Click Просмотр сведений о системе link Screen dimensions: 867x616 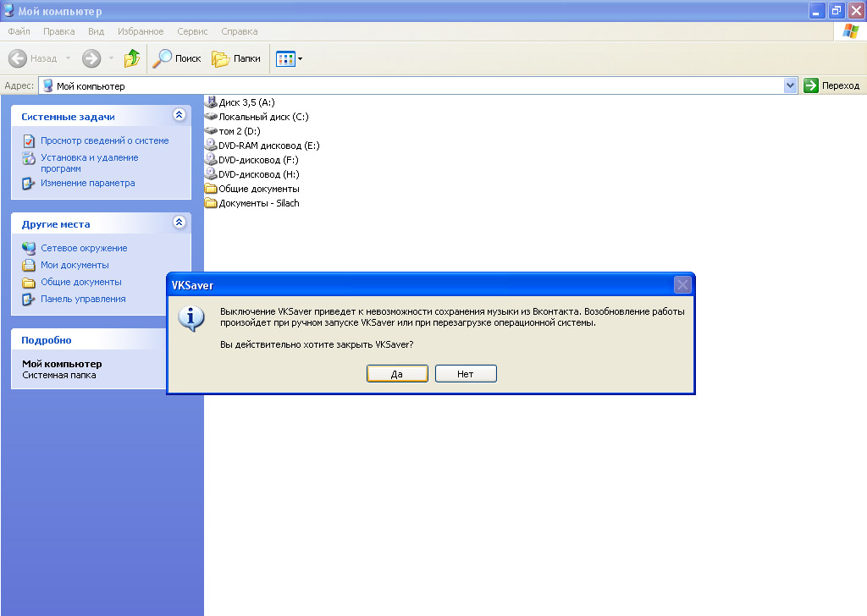[104, 140]
